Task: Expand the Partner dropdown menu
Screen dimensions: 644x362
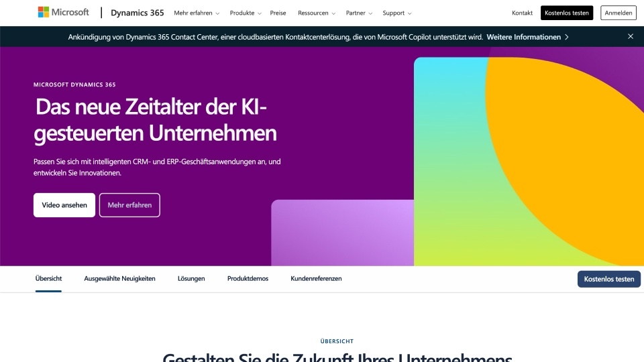Action: [359, 13]
